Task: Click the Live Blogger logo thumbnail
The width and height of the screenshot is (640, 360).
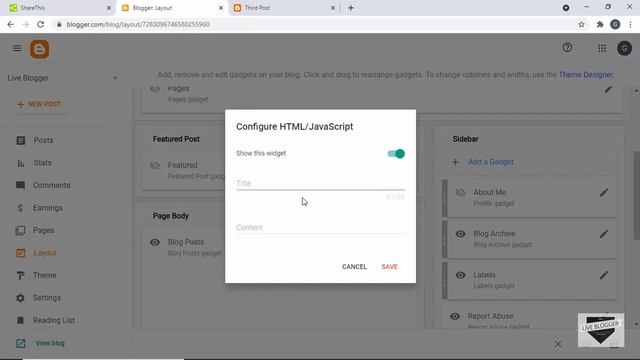Action: (600, 330)
